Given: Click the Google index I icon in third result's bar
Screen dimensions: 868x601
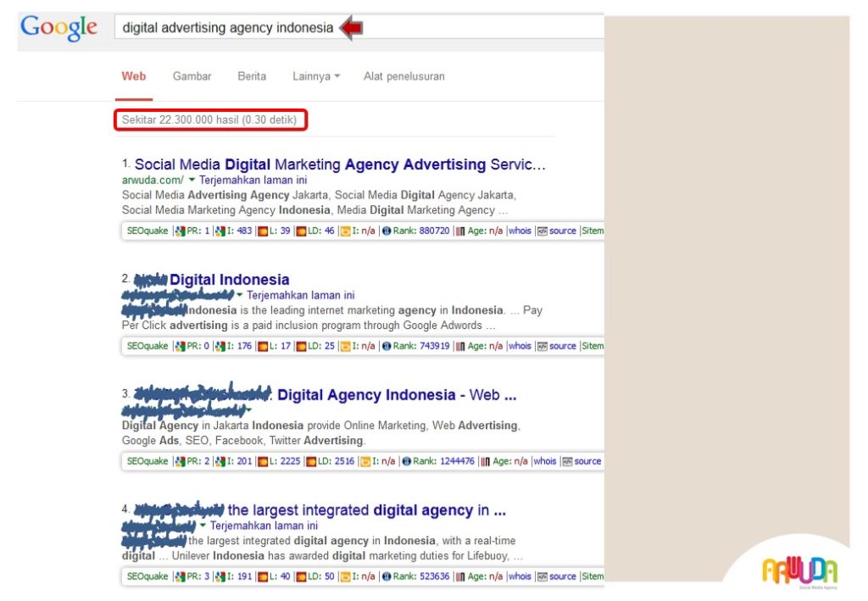Looking at the screenshot, I should point(220,461).
